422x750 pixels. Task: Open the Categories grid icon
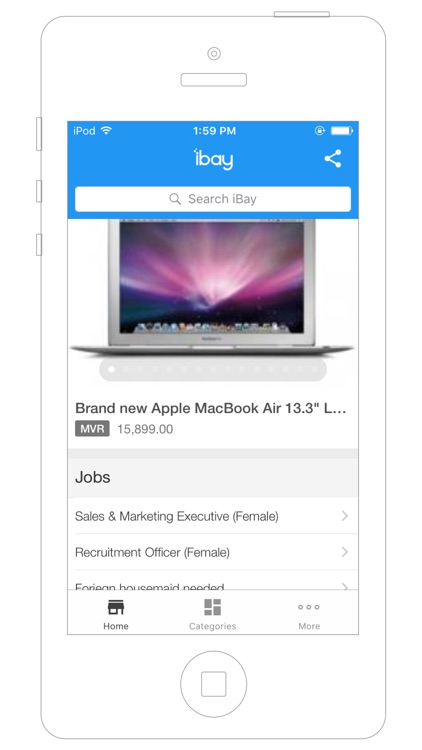212,607
